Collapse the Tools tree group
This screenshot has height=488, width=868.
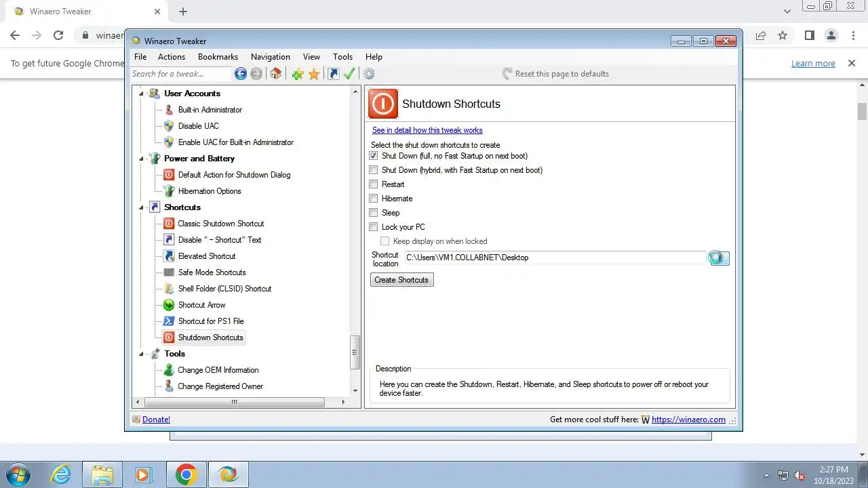click(x=142, y=354)
